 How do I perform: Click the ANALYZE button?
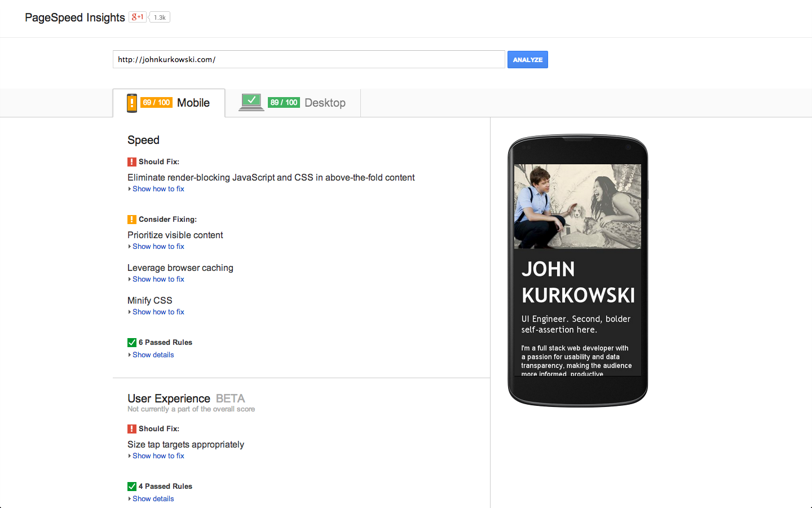pyautogui.click(x=528, y=59)
